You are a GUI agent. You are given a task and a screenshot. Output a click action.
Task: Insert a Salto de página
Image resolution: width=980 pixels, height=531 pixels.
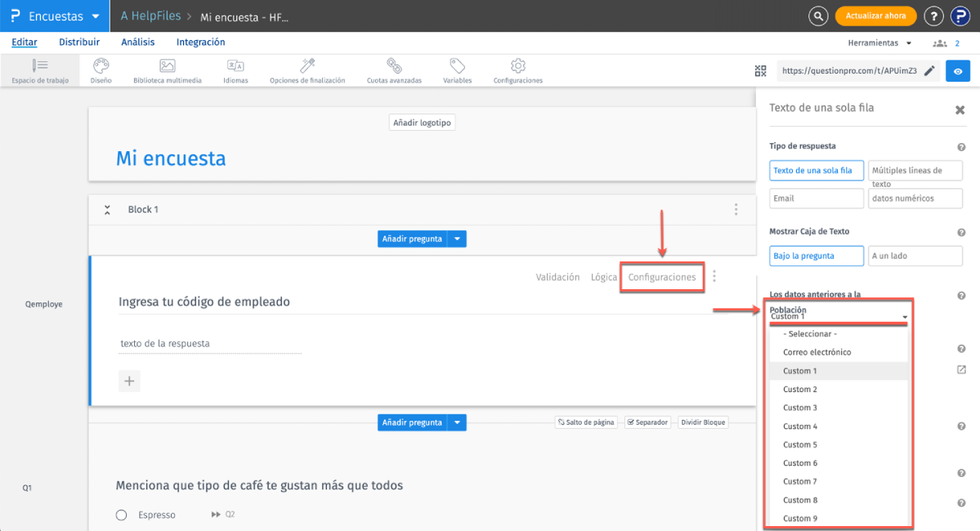point(586,422)
